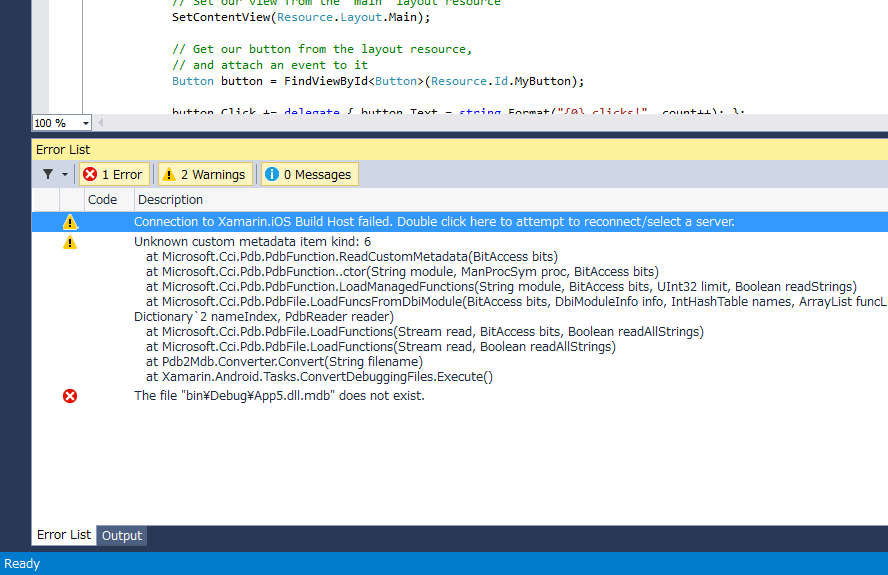Sort the list by the Description column header
Image resolution: width=888 pixels, height=575 pixels.
pyautogui.click(x=170, y=200)
